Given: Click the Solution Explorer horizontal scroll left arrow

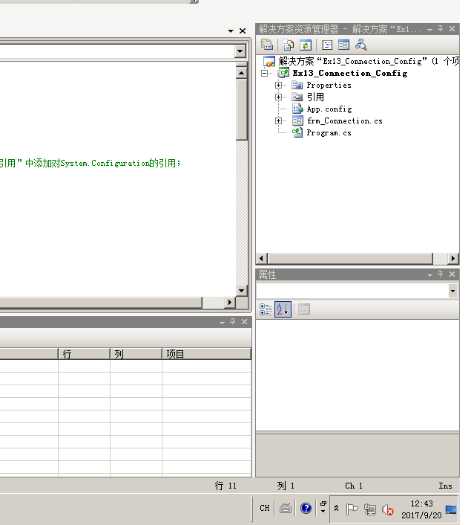Looking at the screenshot, I should click(262, 258).
